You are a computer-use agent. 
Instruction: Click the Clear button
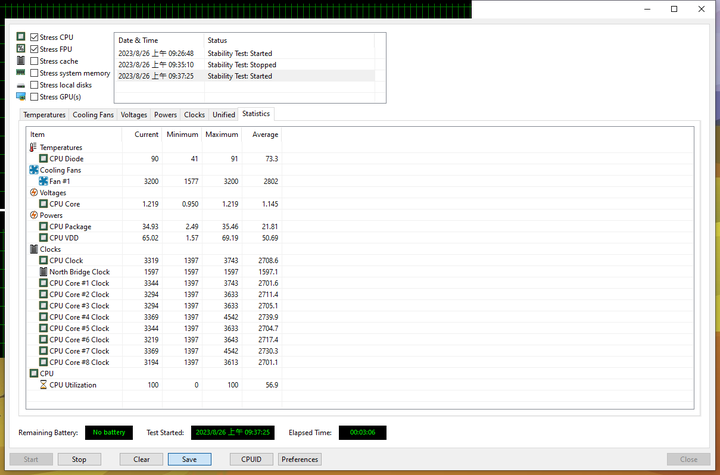coord(141,459)
